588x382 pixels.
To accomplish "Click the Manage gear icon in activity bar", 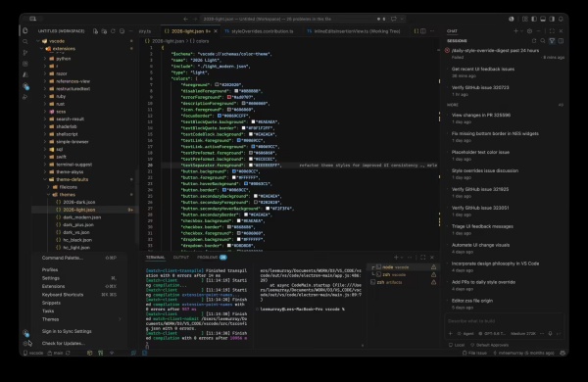I will coord(25,343).
